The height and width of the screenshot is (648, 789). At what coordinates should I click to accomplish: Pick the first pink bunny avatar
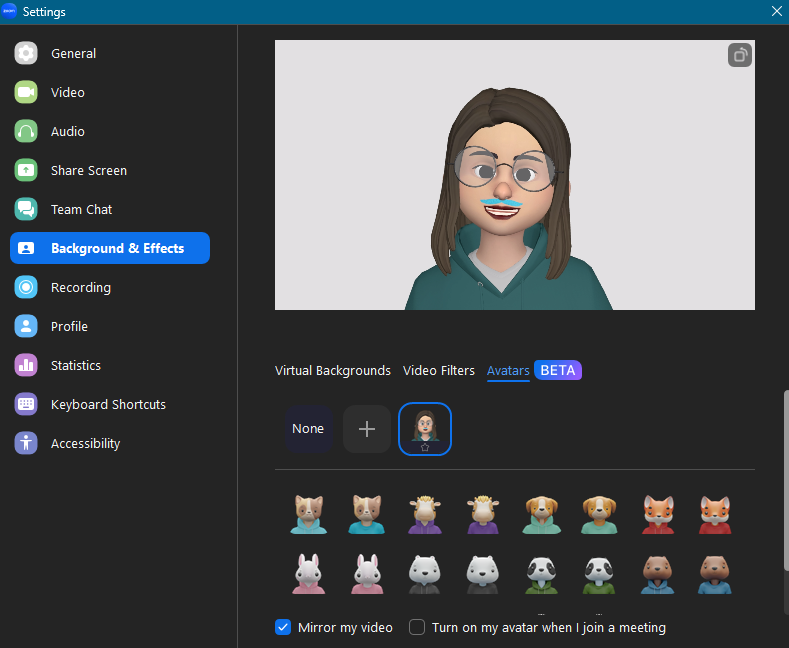point(308,573)
